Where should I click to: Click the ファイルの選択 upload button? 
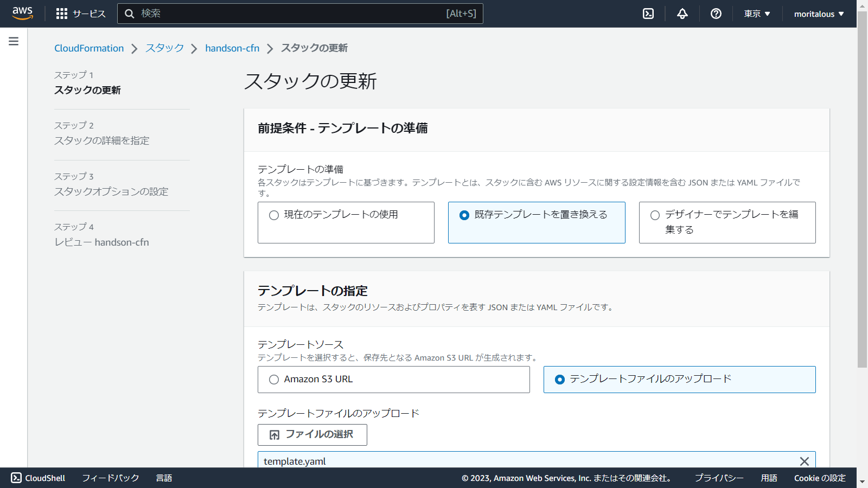click(x=312, y=434)
